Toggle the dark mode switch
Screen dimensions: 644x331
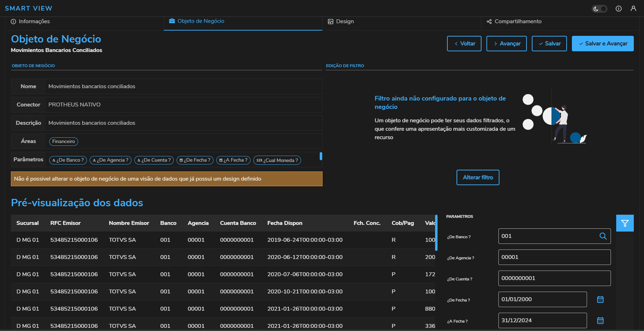(x=599, y=9)
